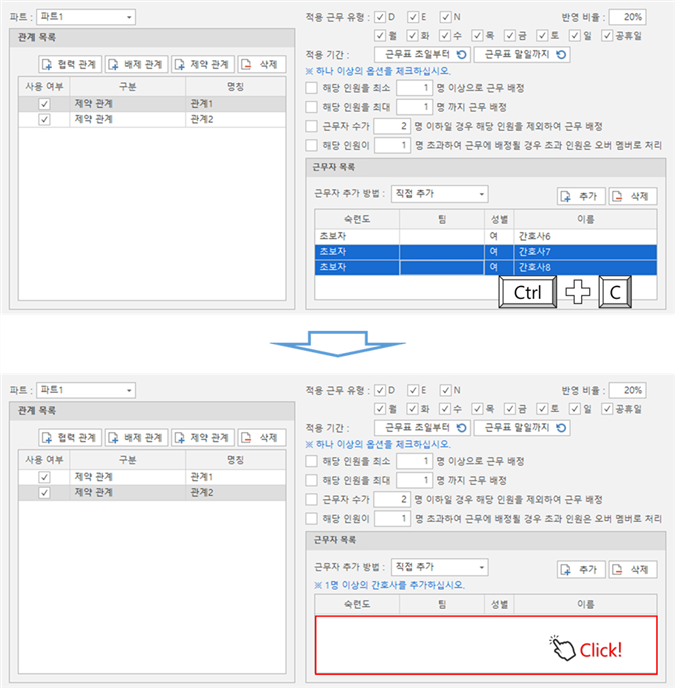Image resolution: width=675 pixels, height=688 pixels.
Task: Click 팀 column header in bottom worker list
Action: [442, 605]
